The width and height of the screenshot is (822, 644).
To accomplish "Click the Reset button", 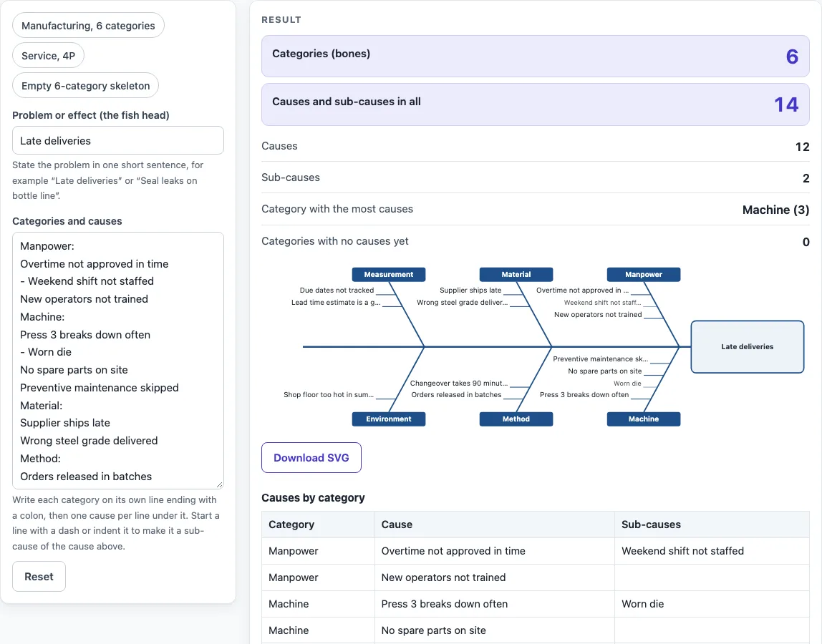I will point(39,577).
